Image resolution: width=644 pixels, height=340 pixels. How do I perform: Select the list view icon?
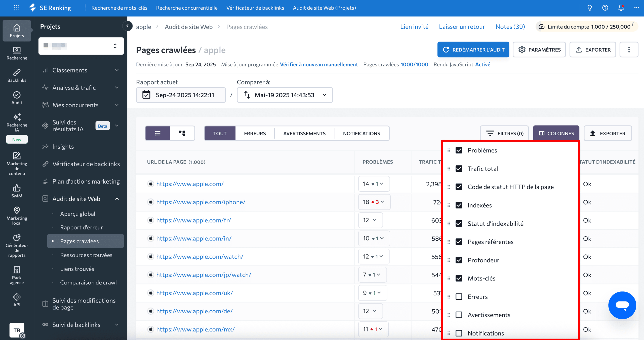click(x=158, y=133)
